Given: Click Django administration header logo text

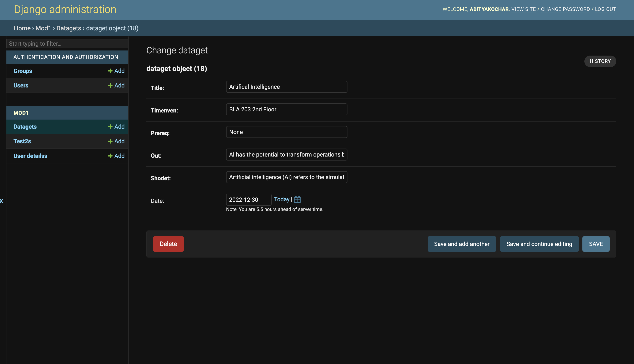Looking at the screenshot, I should coord(65,10).
